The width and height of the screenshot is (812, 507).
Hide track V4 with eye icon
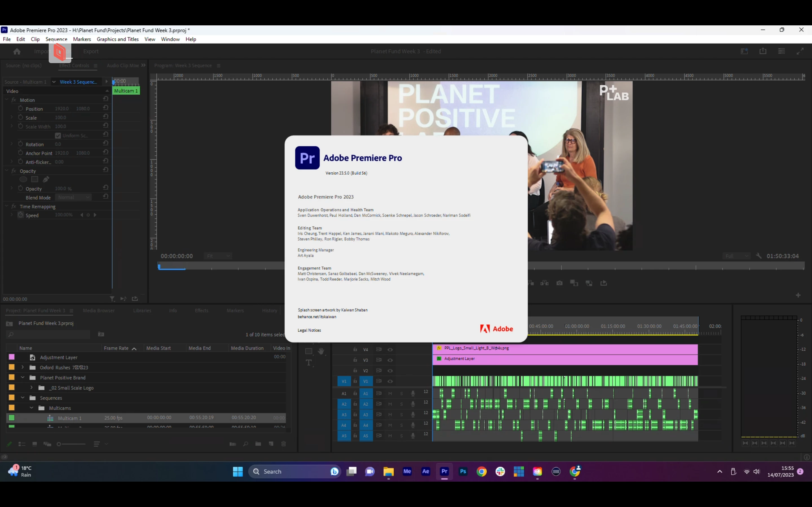coord(390,349)
